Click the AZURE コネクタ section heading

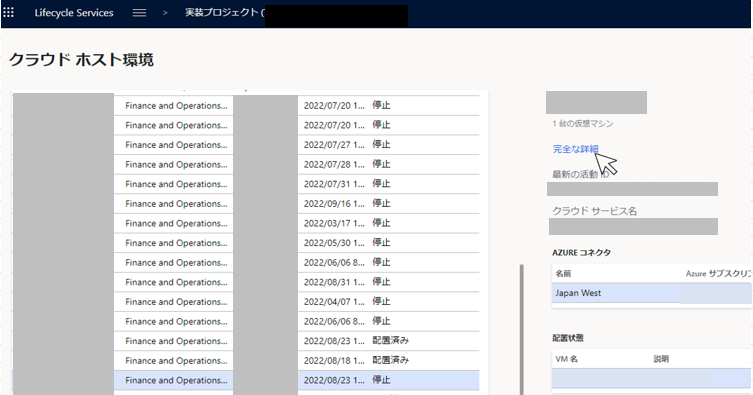coord(581,253)
